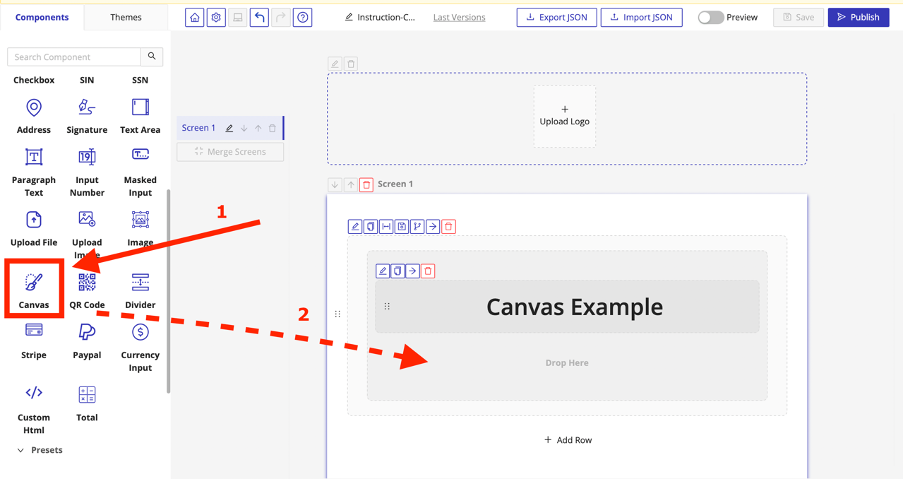
Task: Delete Screen 1 using red trash icon
Action: (366, 184)
